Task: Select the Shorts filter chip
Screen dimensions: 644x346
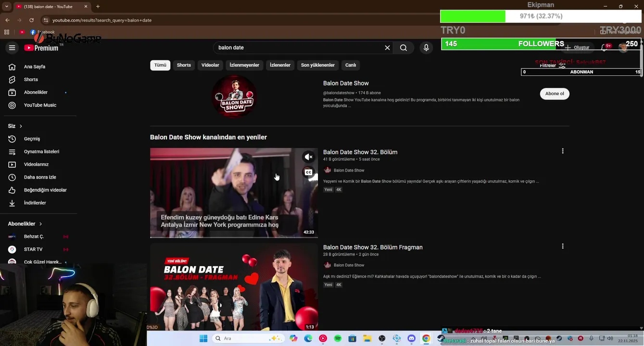Action: pos(184,65)
